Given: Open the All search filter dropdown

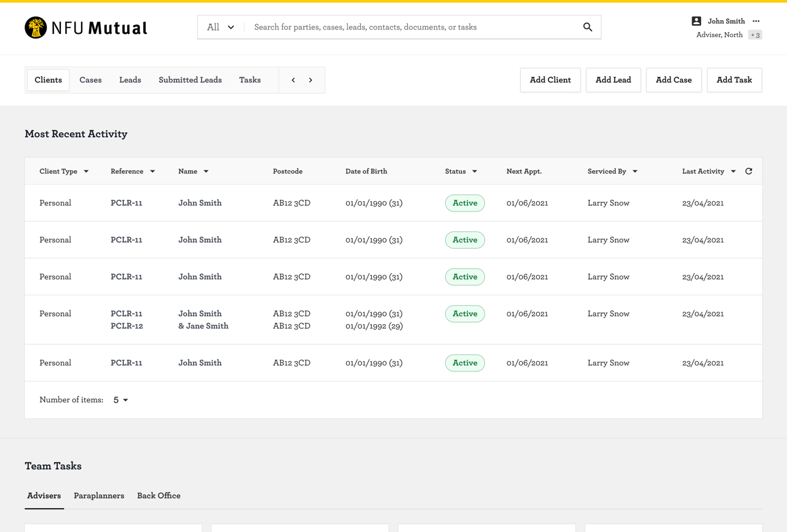Looking at the screenshot, I should tap(221, 27).
